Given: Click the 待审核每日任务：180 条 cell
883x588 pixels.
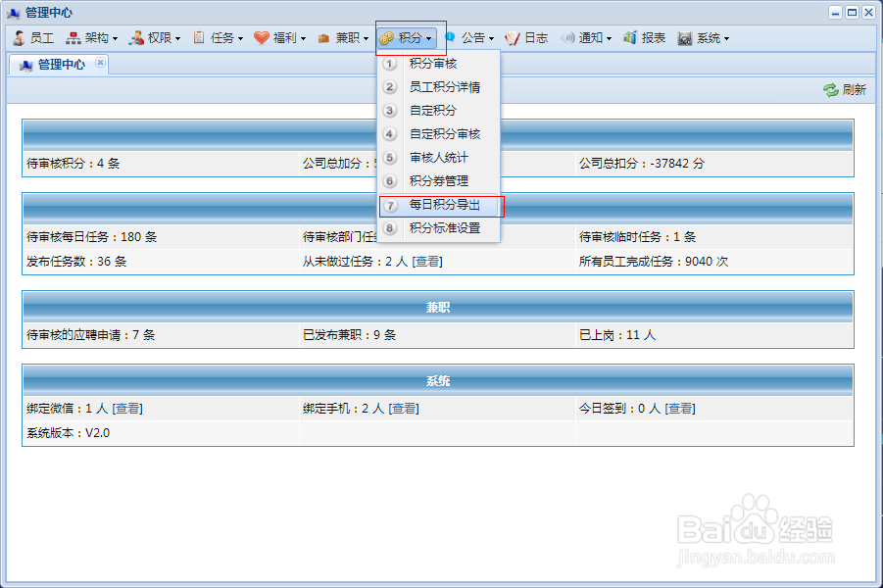Looking at the screenshot, I should pyautogui.click(x=161, y=237).
